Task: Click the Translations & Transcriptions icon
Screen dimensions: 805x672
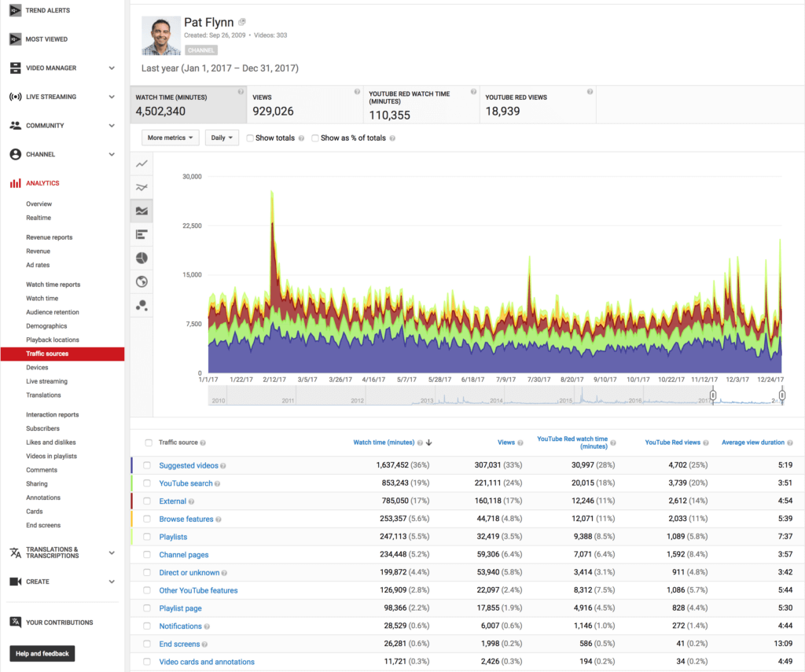Action: click(16, 553)
